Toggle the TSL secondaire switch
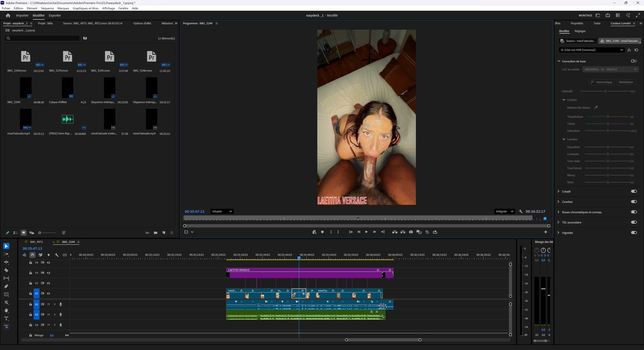The height and width of the screenshot is (350, 644). 634,222
